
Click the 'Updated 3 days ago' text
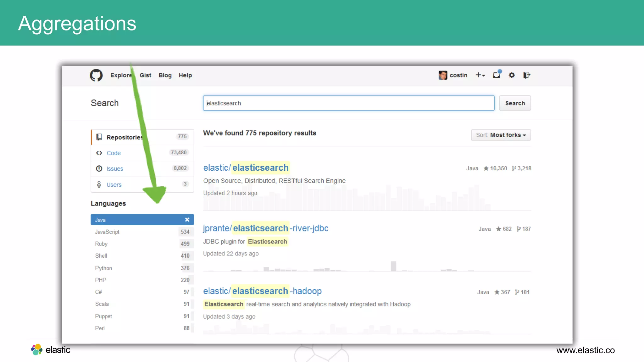click(229, 317)
